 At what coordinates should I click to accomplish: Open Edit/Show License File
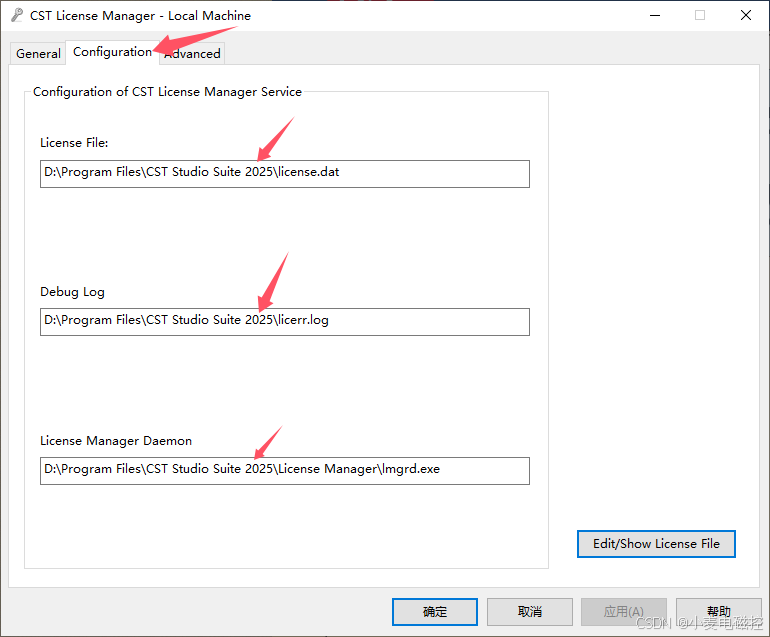tap(656, 544)
